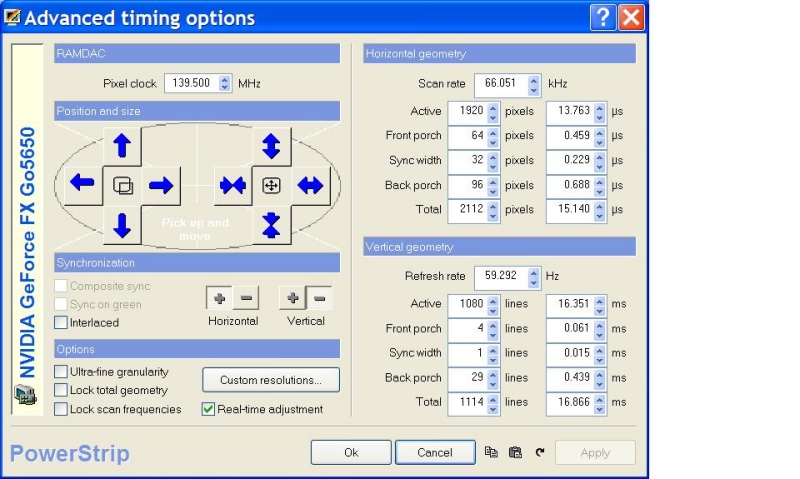800x479 pixels.
Task: Uncheck Real-time adjustment
Action: tap(208, 409)
